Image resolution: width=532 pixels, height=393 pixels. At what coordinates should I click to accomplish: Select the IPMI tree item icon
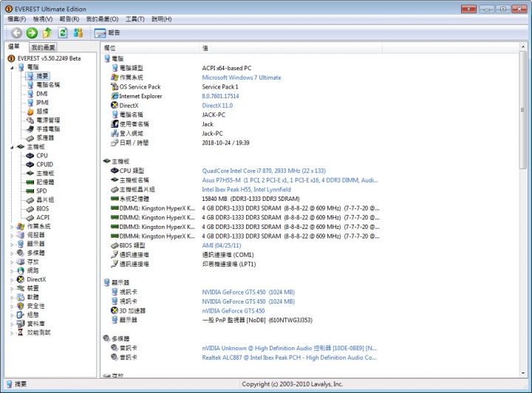[30, 103]
